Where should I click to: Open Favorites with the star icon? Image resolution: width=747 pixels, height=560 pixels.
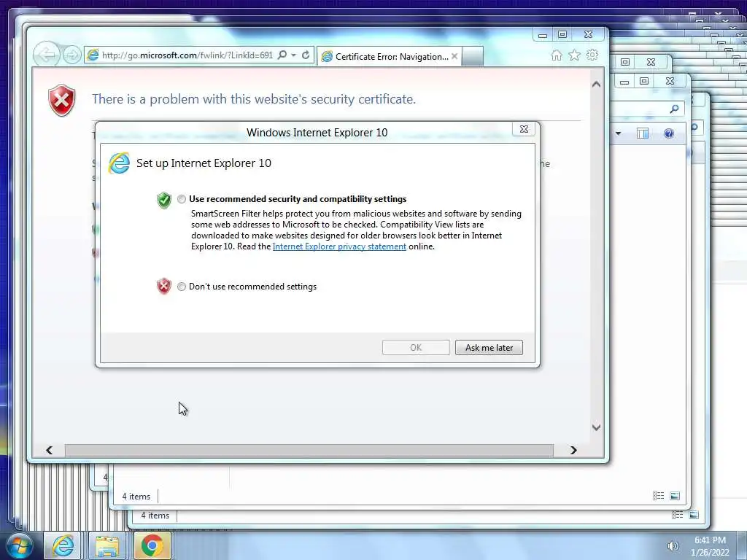[x=575, y=55]
